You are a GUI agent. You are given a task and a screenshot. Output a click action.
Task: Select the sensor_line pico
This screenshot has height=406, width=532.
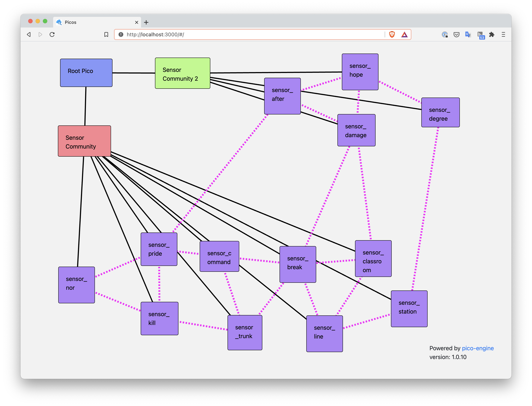pos(324,334)
